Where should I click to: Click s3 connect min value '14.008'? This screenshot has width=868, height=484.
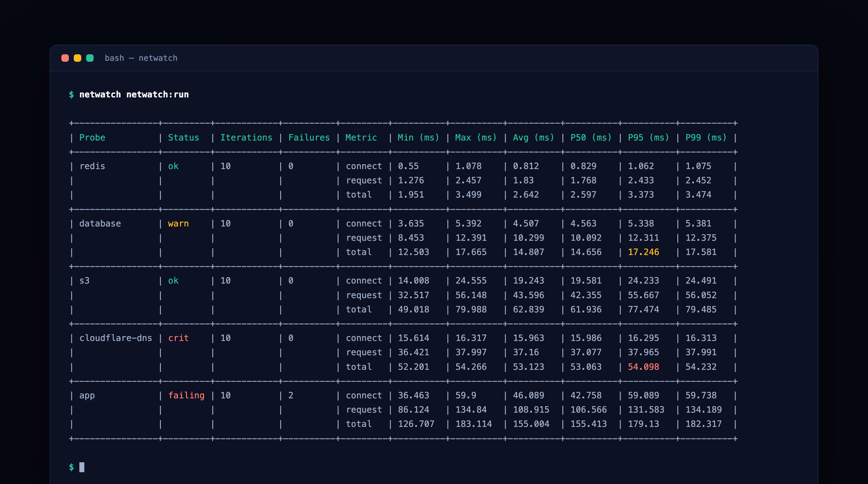414,280
